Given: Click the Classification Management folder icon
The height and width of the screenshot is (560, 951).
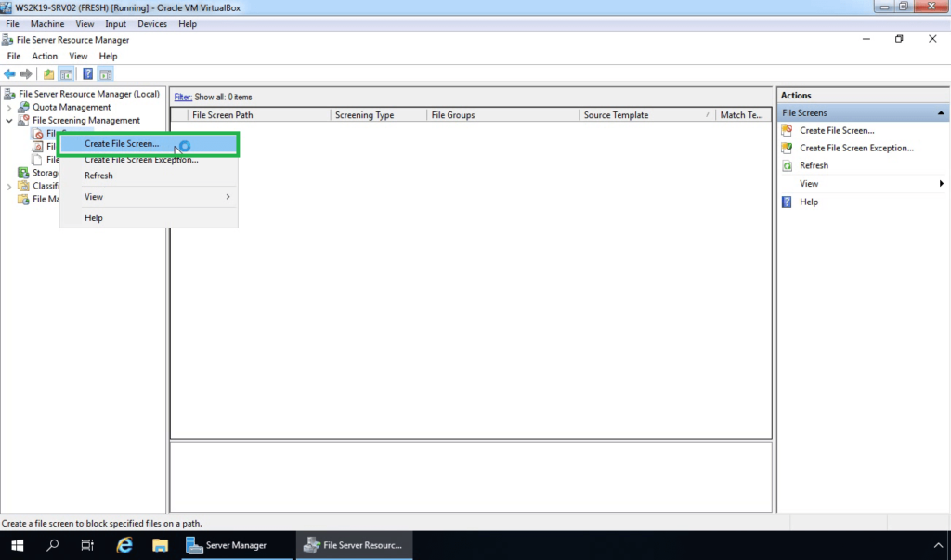Looking at the screenshot, I should click(x=23, y=186).
